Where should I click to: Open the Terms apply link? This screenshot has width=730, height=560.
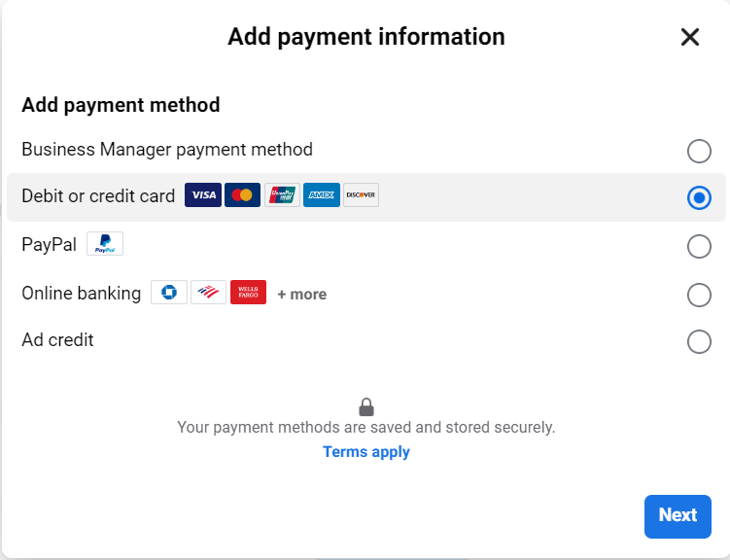point(366,451)
